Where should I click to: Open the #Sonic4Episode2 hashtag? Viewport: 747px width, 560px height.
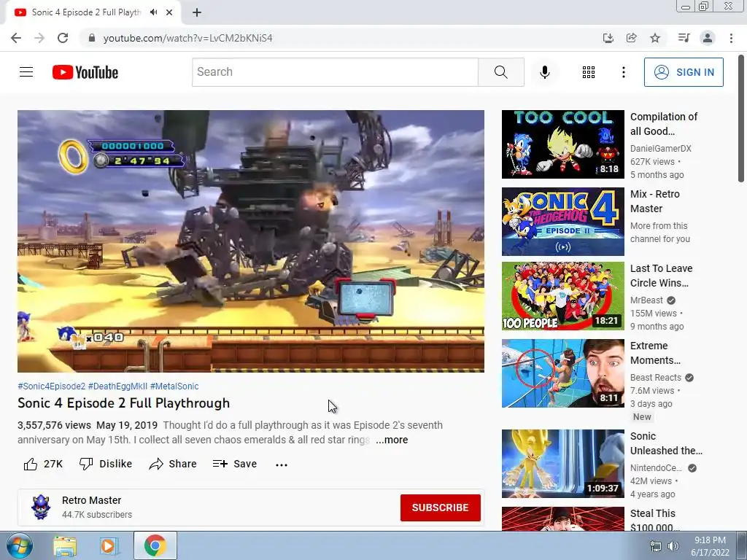52,386
